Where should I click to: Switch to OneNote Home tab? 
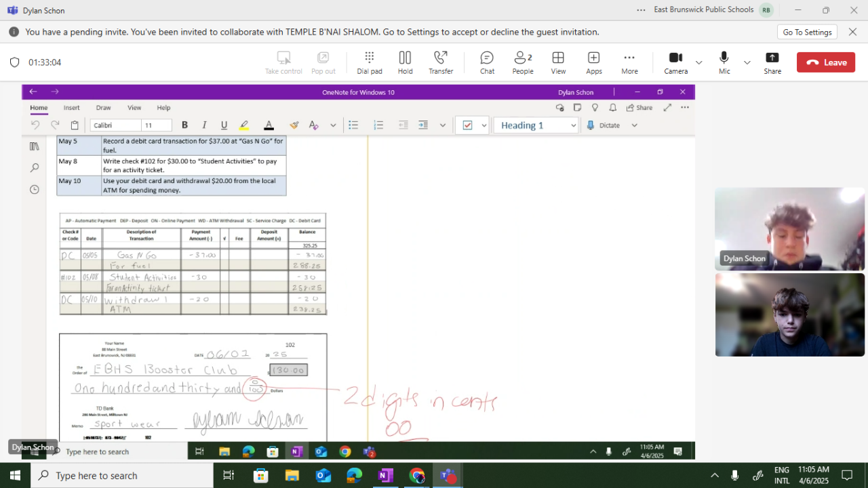tap(39, 108)
